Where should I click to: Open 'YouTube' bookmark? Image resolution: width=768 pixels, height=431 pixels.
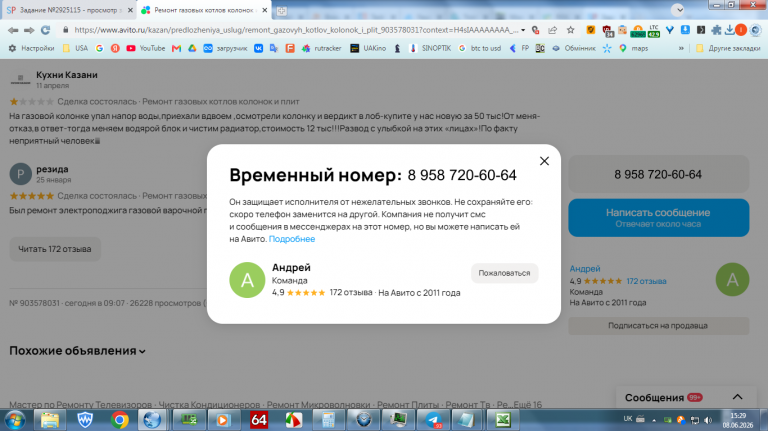tap(146, 48)
